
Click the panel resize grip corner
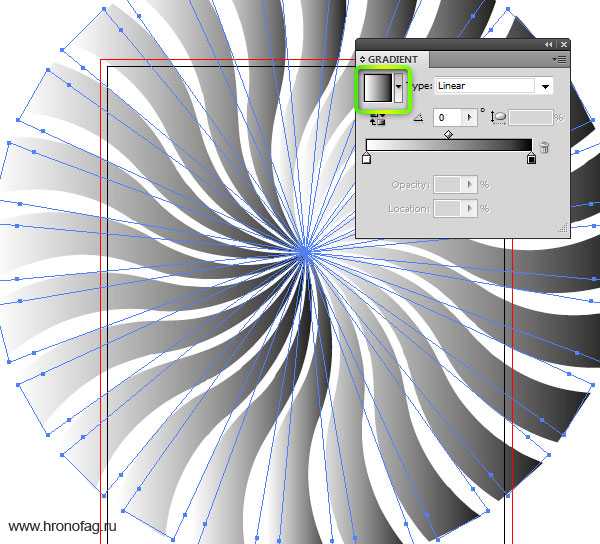[563, 228]
